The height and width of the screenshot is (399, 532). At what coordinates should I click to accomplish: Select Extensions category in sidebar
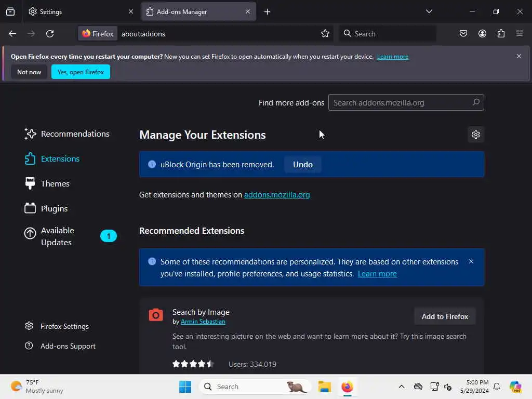click(x=52, y=159)
